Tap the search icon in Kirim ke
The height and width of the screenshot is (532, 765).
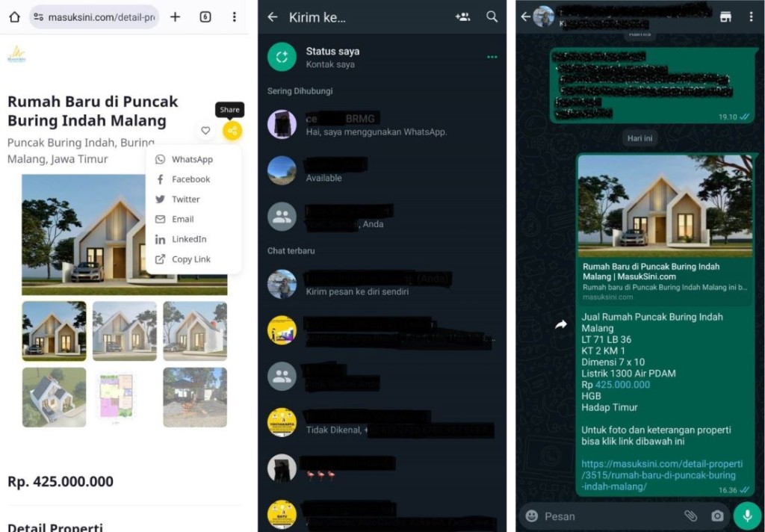492,17
